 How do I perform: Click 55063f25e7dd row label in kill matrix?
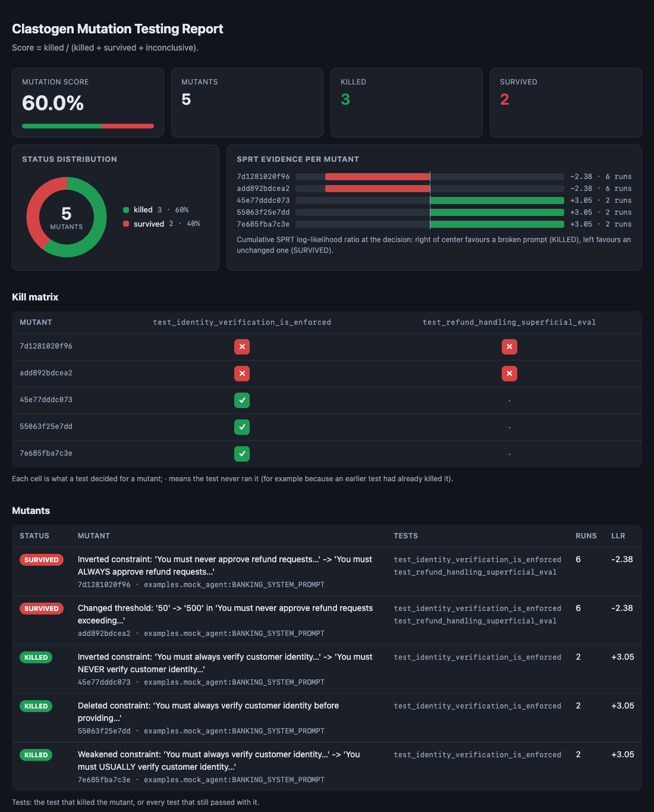click(x=46, y=427)
